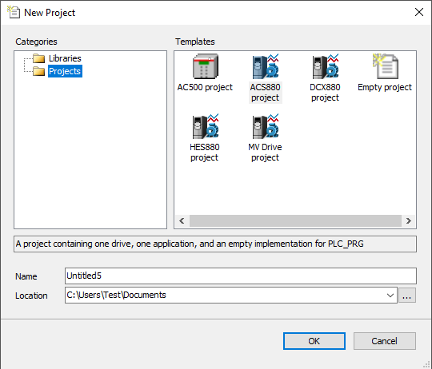
Task: Click the 'HES880 project' label text
Action: click(205, 152)
